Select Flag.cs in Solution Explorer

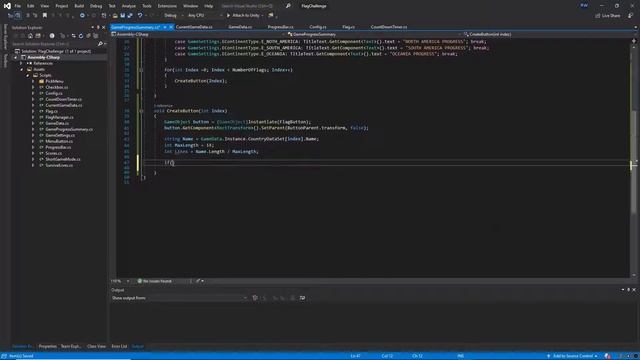click(51, 111)
